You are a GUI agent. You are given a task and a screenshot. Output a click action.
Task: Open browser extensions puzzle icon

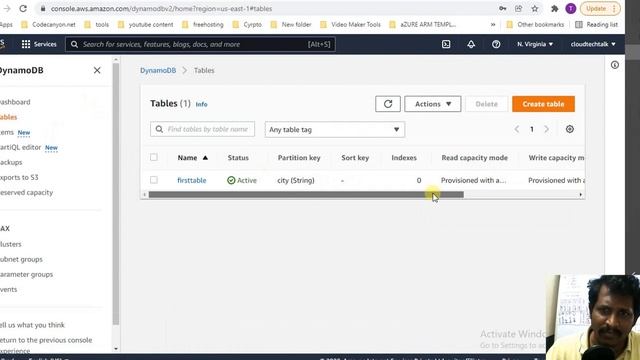[554, 9]
